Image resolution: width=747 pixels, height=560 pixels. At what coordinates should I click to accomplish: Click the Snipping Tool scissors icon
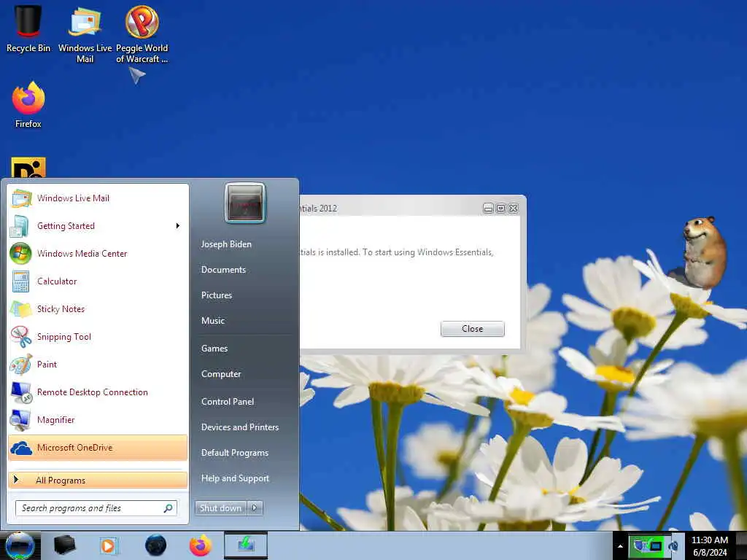21,336
